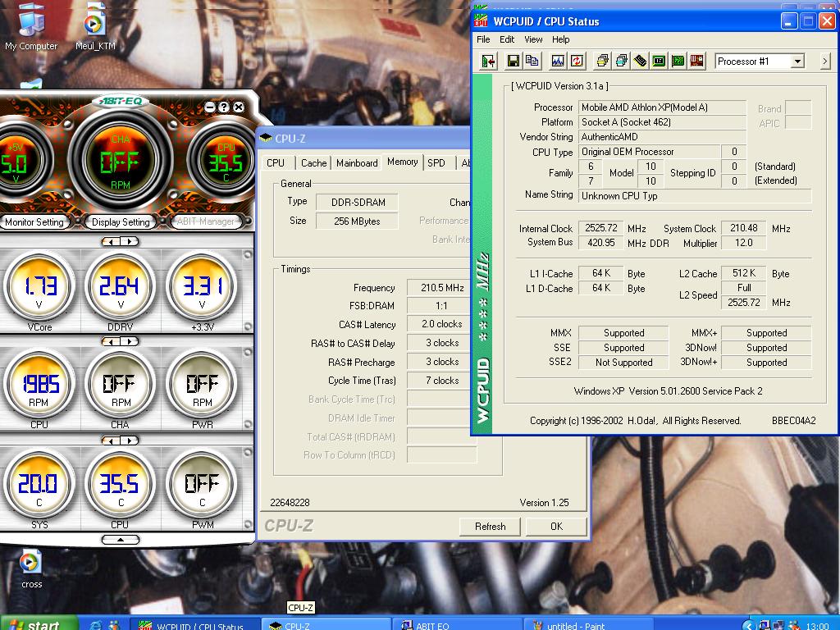Click the ABIT EQ round X icon

(239, 107)
